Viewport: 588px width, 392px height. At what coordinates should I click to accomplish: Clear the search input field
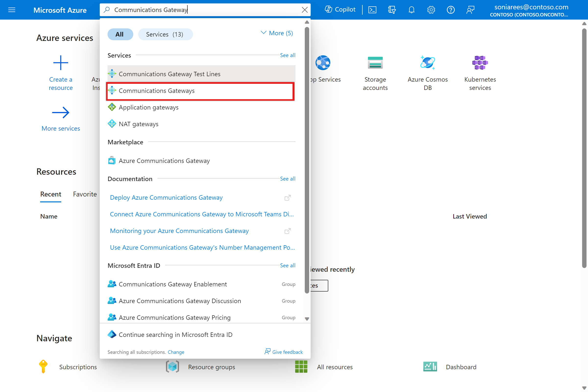coord(305,10)
